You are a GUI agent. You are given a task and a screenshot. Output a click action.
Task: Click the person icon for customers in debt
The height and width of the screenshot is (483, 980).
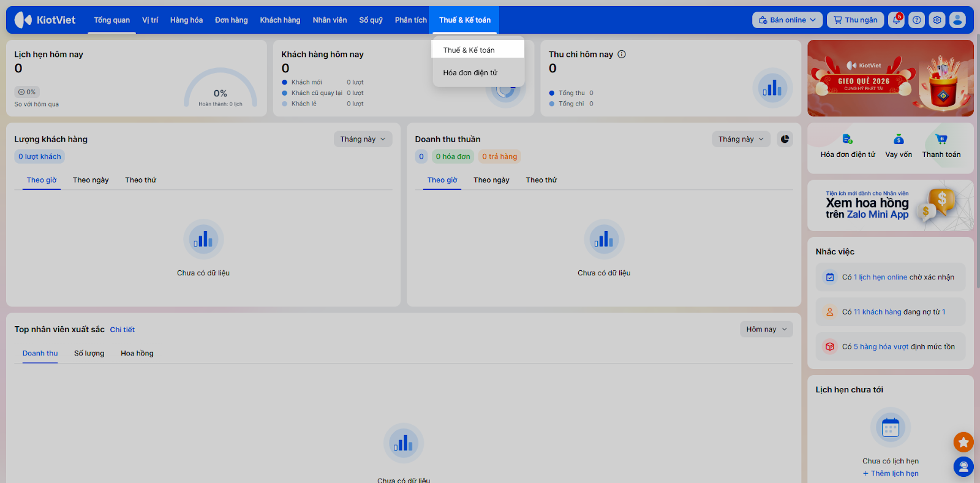tap(830, 312)
